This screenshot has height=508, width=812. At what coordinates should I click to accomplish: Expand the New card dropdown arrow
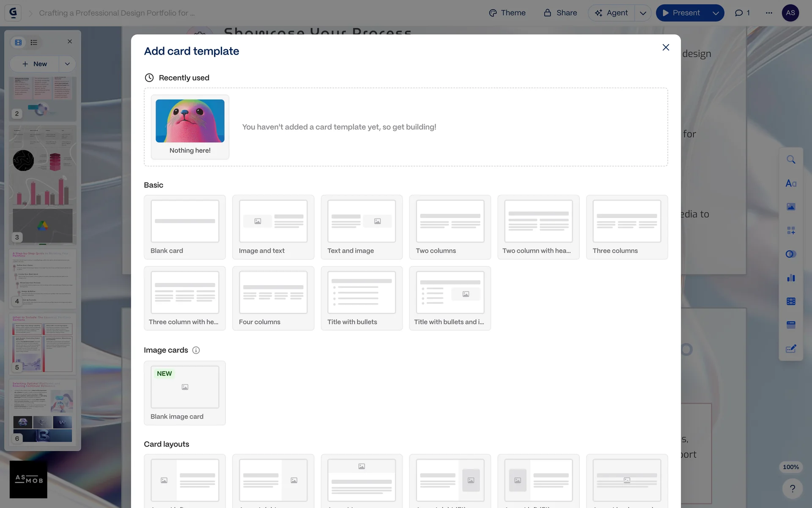tap(67, 64)
